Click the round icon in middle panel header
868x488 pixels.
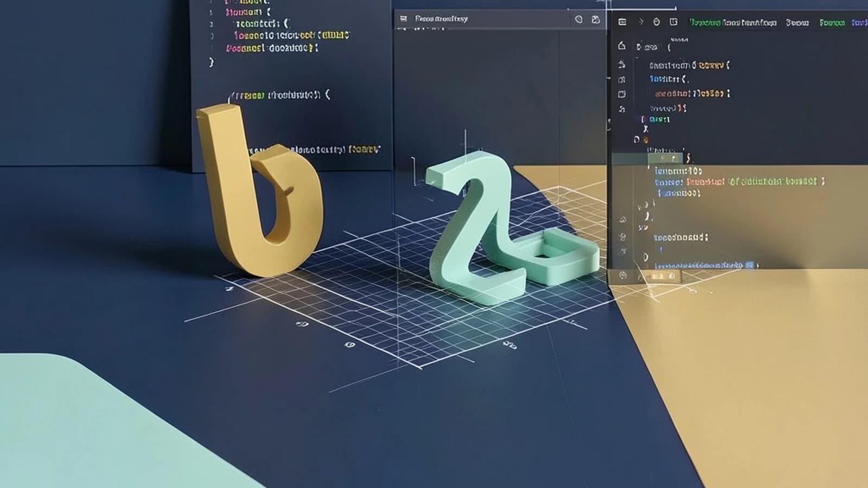click(x=579, y=19)
